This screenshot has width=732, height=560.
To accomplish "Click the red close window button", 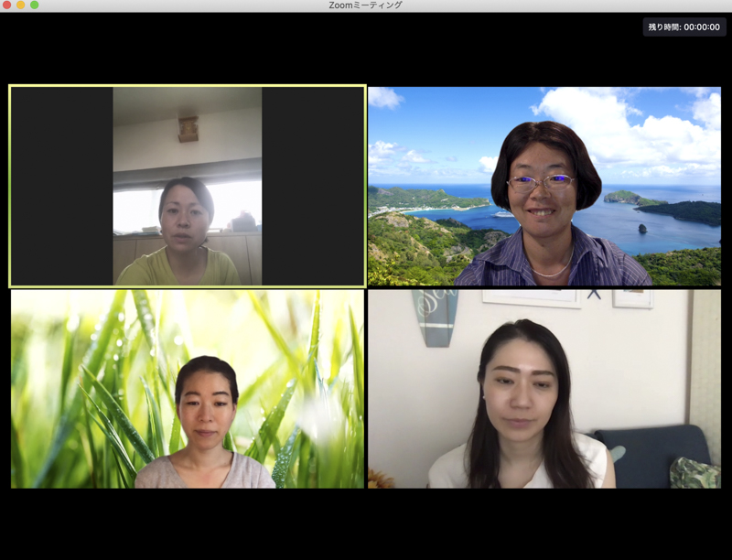I will point(6,5).
